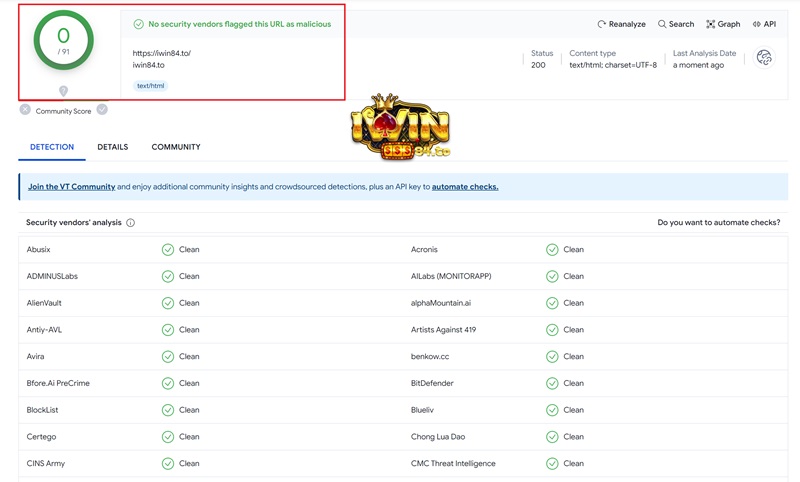
Task: Click the alphaMountain.ai clean check icon
Action: pos(552,303)
